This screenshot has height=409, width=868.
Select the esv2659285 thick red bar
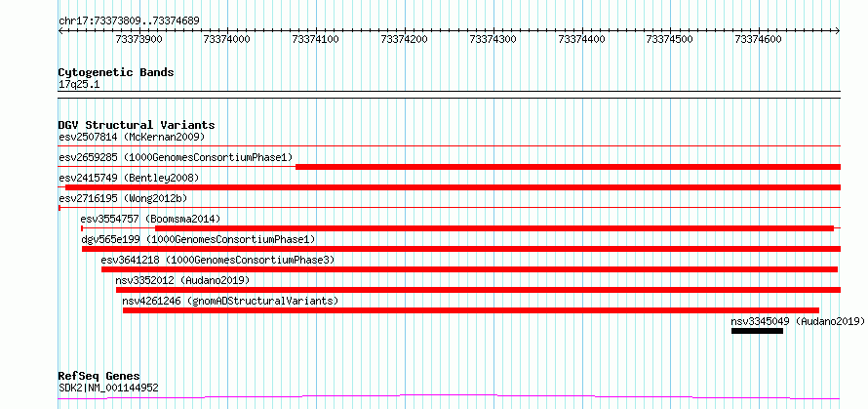click(x=568, y=167)
